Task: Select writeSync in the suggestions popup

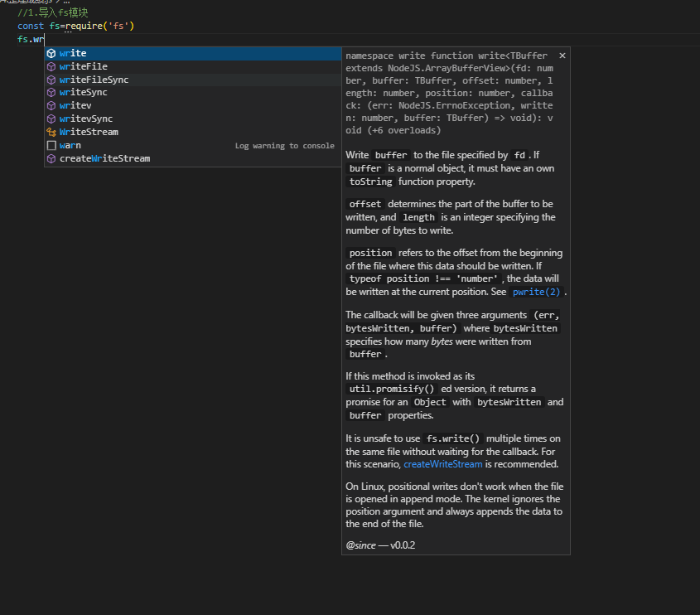Action: [193, 93]
